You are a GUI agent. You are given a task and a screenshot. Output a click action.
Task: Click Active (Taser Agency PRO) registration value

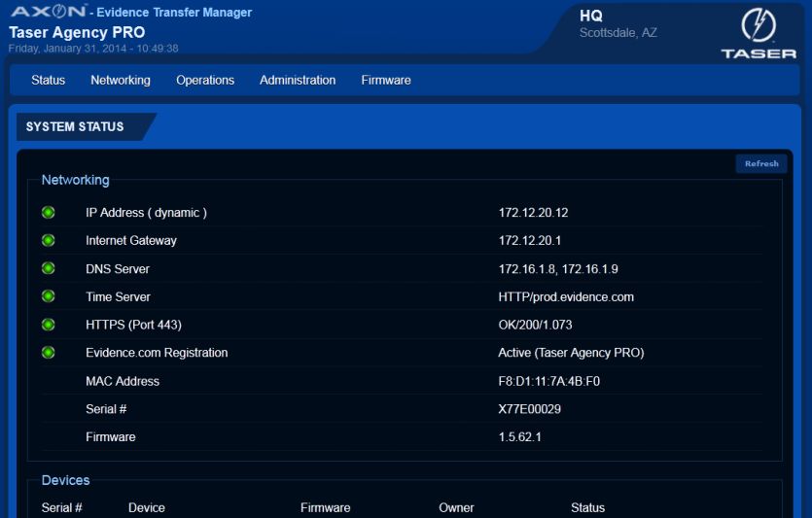tap(571, 353)
